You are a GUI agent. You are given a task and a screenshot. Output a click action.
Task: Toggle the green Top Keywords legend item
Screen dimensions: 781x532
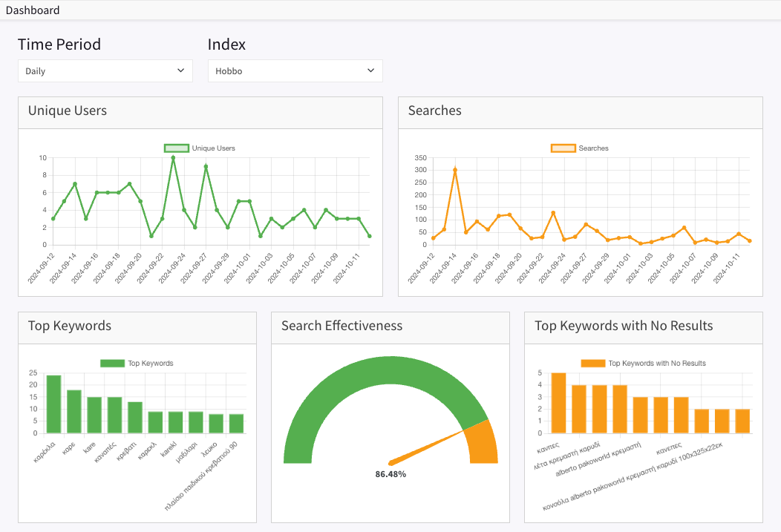click(137, 364)
